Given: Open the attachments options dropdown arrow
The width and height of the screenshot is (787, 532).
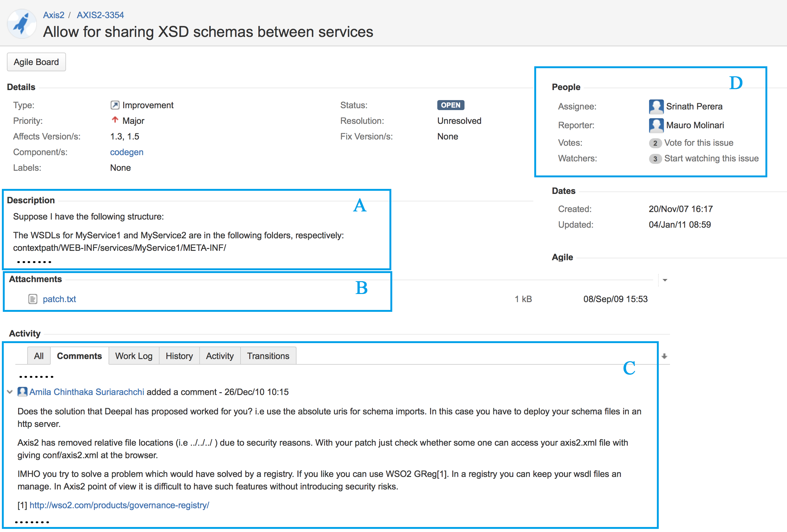Looking at the screenshot, I should (665, 280).
